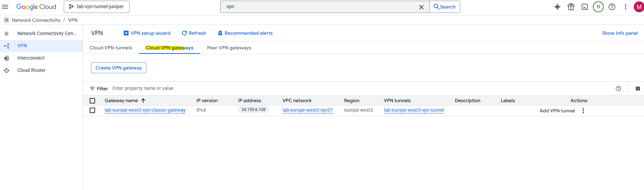The height and width of the screenshot is (190, 644).
Task: Open the row three-dot actions menu
Action: [583, 111]
